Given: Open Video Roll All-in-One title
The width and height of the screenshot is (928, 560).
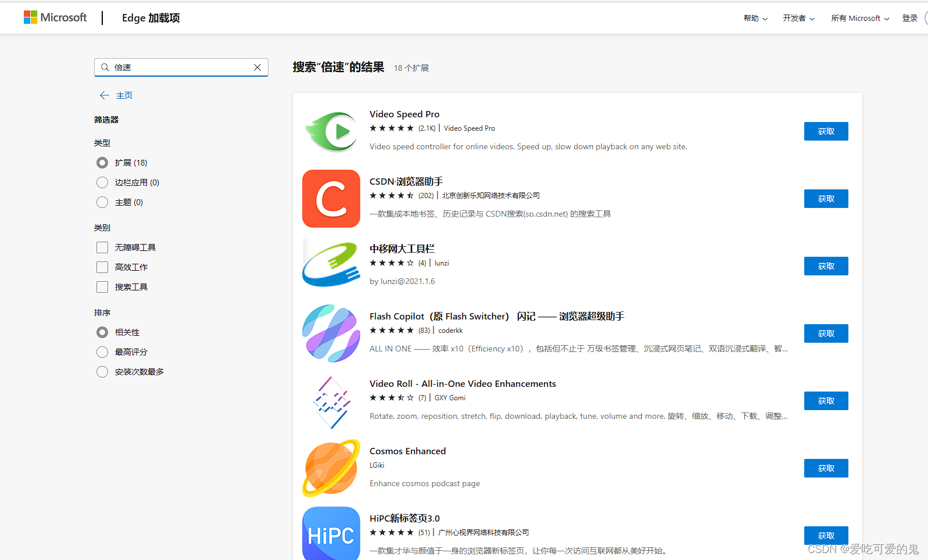Looking at the screenshot, I should pos(463,383).
